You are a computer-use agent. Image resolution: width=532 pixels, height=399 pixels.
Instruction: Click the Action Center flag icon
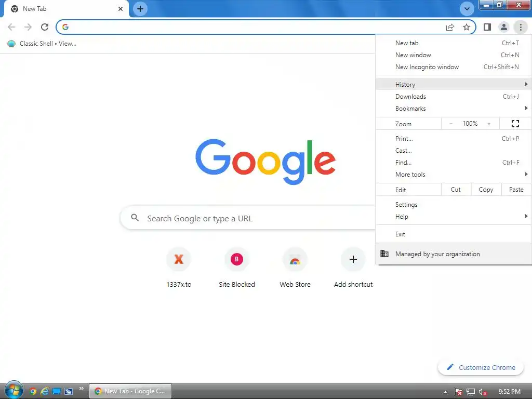pyautogui.click(x=458, y=392)
